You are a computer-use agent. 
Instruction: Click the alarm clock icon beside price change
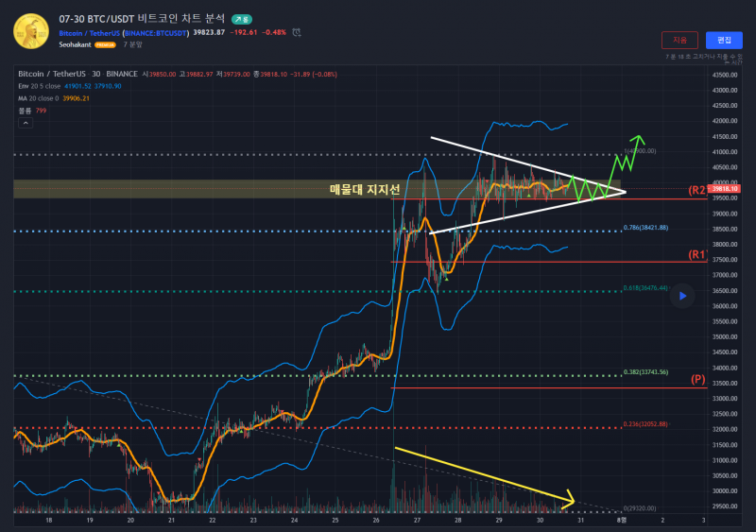(298, 32)
